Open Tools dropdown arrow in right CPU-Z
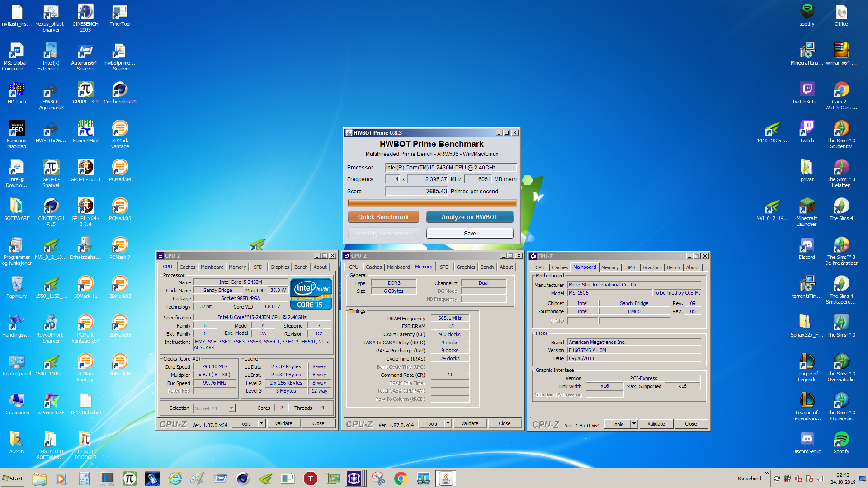The width and height of the screenshot is (868, 488). click(634, 424)
